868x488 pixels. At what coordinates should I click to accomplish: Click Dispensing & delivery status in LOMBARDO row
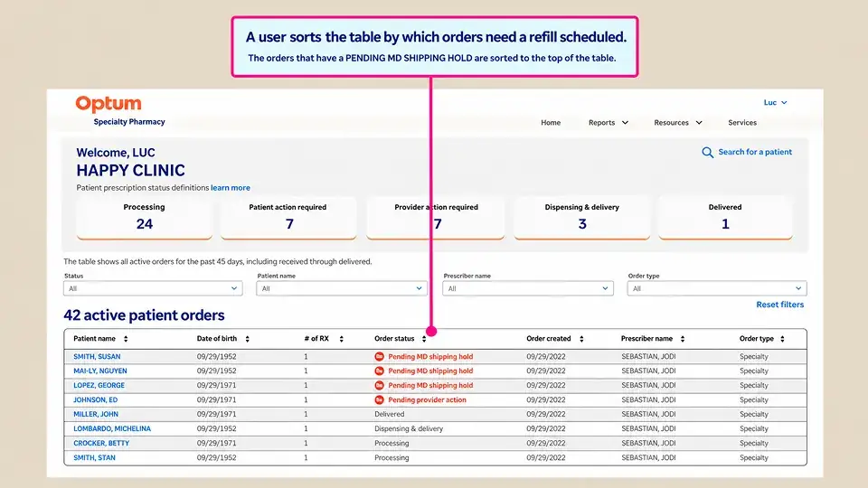[x=409, y=428]
